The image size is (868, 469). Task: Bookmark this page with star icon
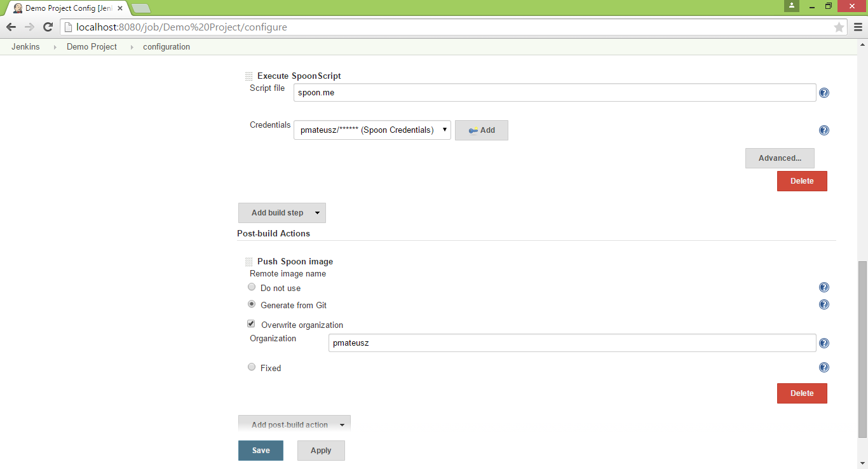click(x=839, y=27)
